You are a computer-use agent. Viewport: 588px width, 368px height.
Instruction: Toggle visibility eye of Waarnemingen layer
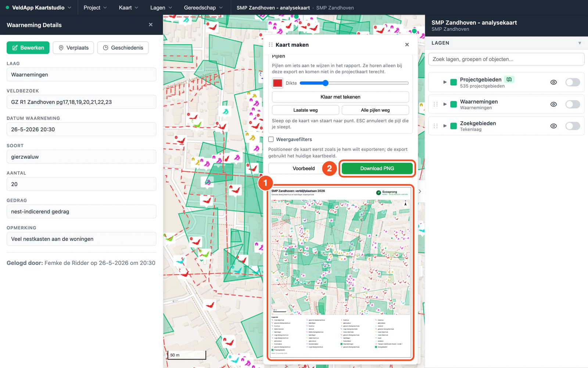point(553,104)
